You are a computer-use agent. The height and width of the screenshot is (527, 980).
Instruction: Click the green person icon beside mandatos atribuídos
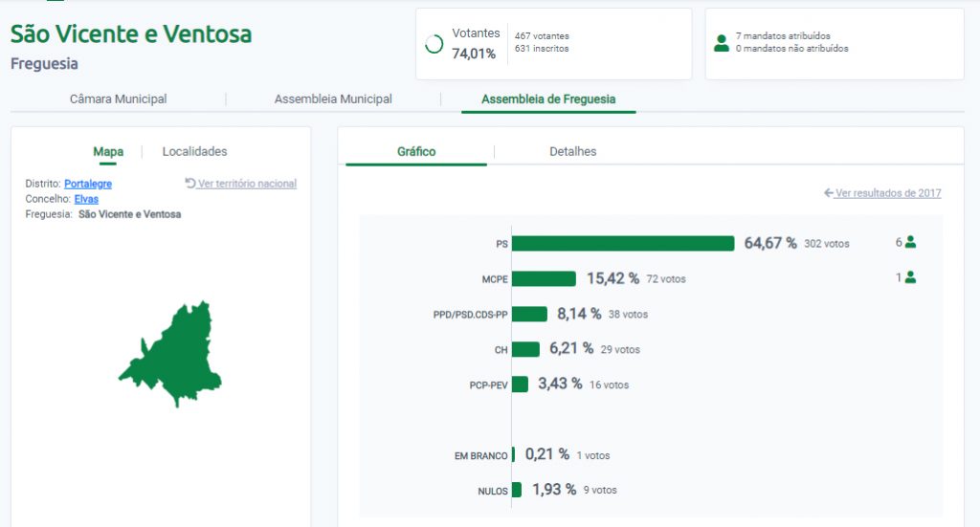click(x=722, y=43)
